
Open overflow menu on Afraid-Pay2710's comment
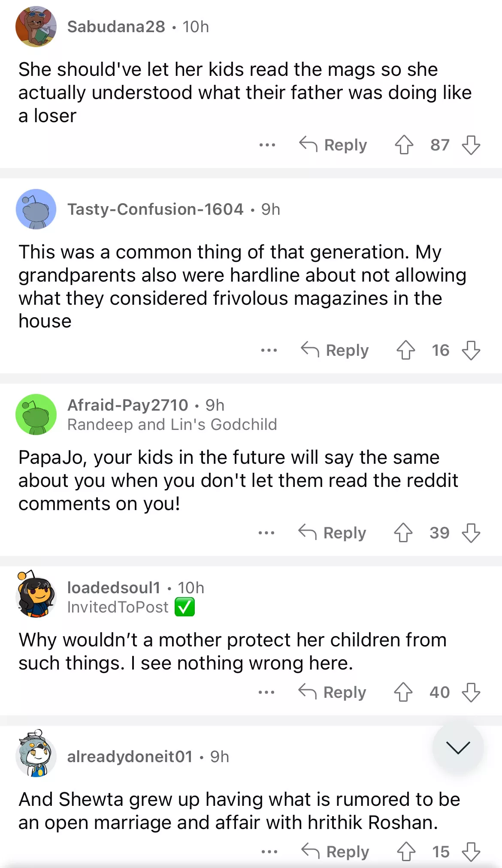pos(266,533)
